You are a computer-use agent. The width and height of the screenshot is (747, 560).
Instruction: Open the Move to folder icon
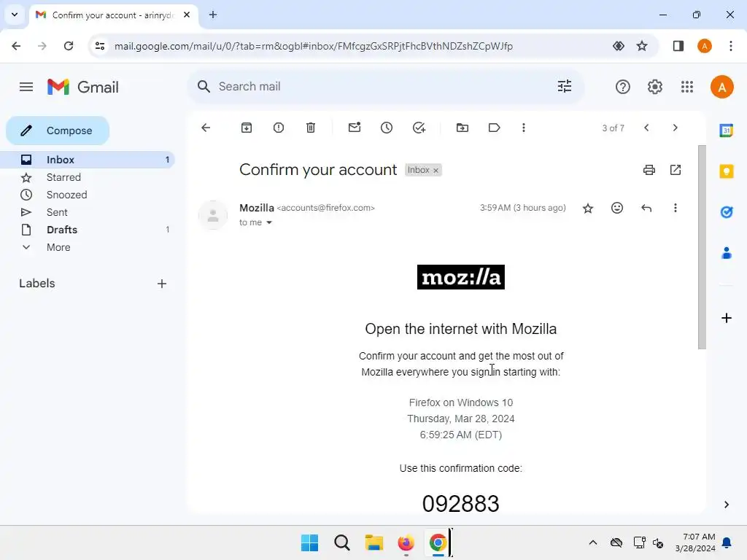tap(462, 128)
